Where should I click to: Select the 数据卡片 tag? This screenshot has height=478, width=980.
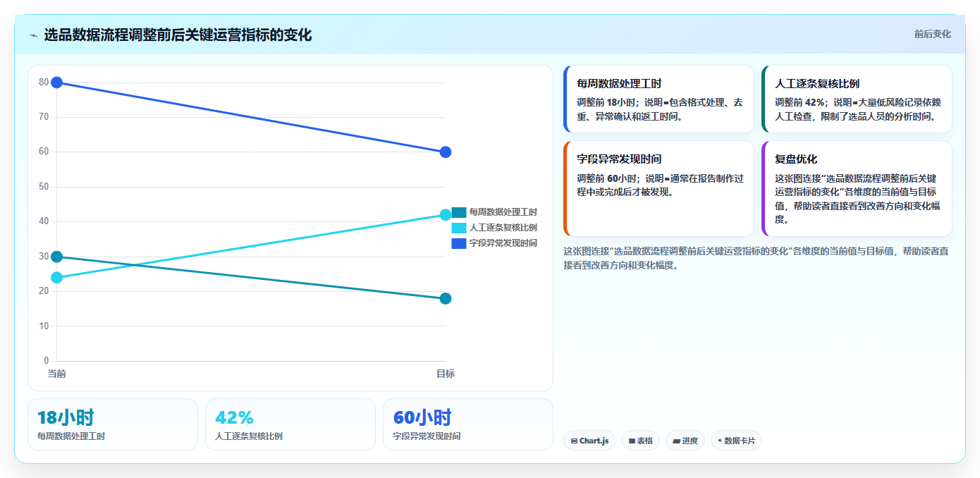click(736, 441)
